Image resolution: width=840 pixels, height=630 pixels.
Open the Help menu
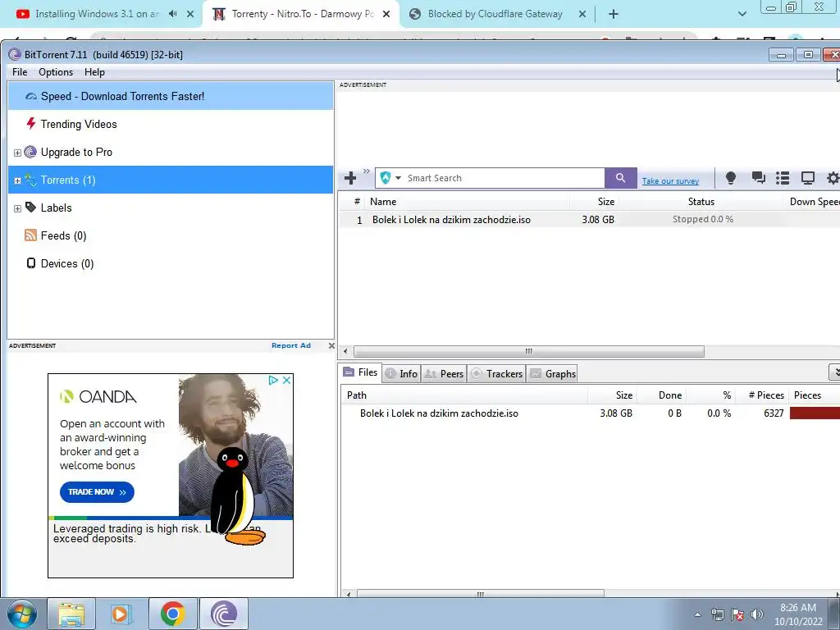tap(94, 72)
